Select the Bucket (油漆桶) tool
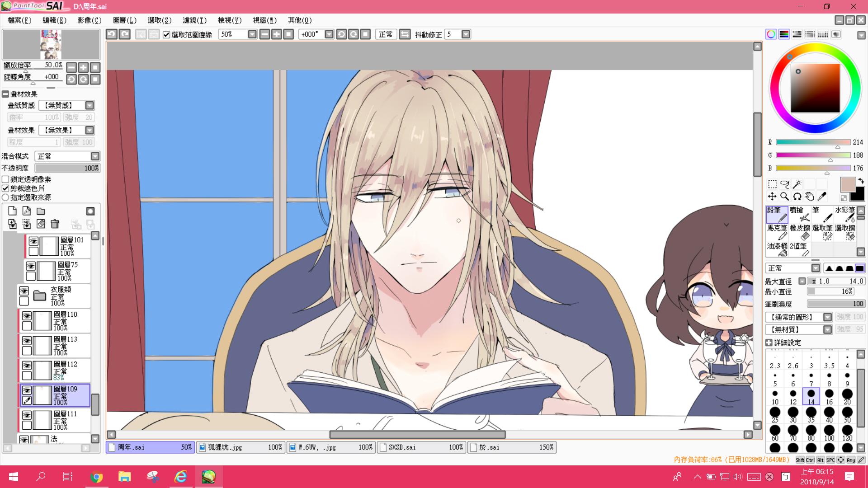The width and height of the screenshot is (868, 488). click(x=777, y=249)
